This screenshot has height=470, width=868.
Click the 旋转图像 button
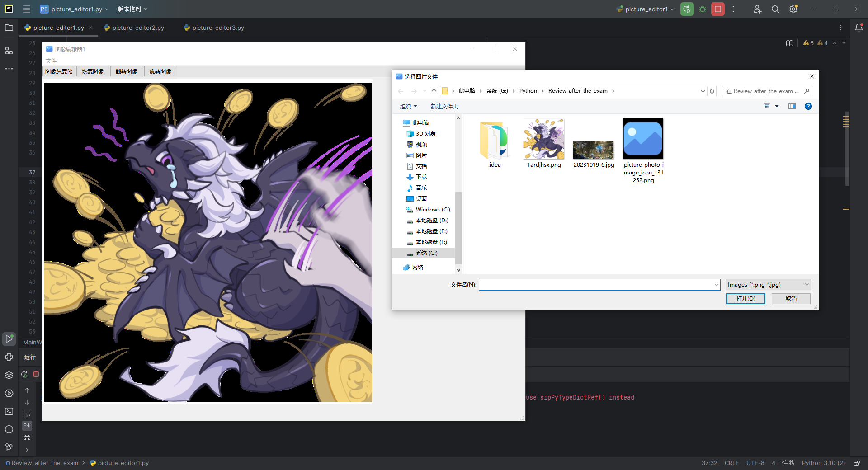(x=160, y=71)
